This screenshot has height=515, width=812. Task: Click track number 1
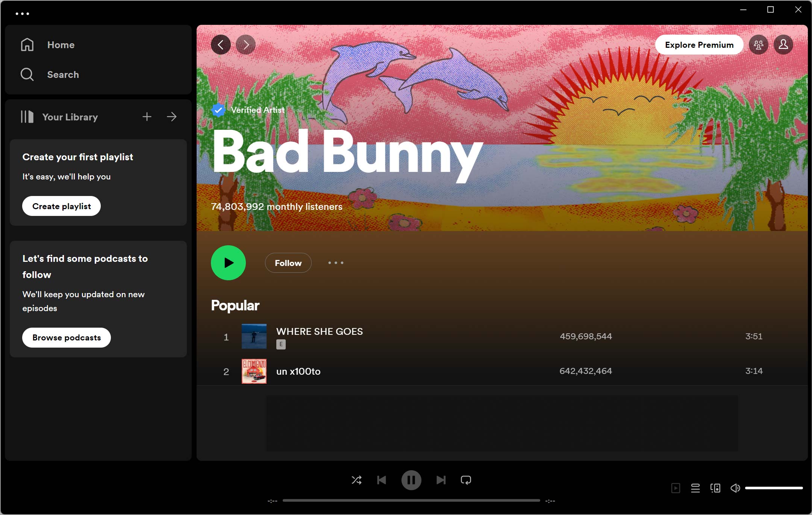(x=226, y=337)
